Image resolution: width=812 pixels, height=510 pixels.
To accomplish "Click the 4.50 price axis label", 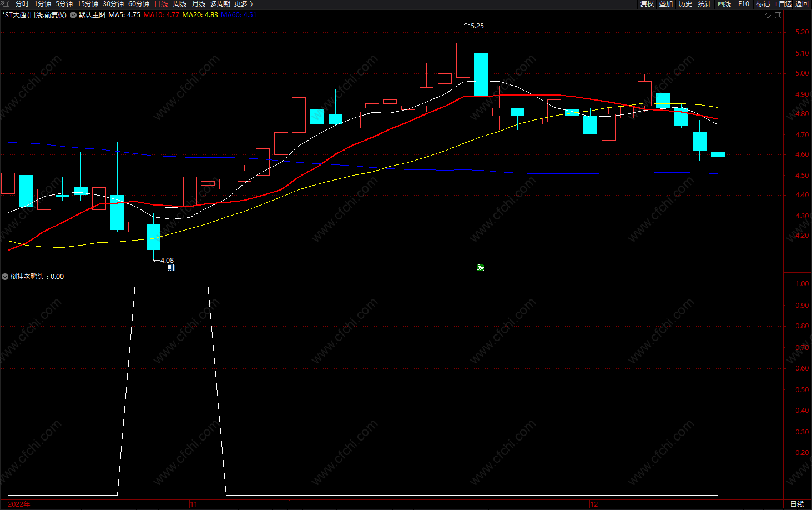I will [802, 175].
